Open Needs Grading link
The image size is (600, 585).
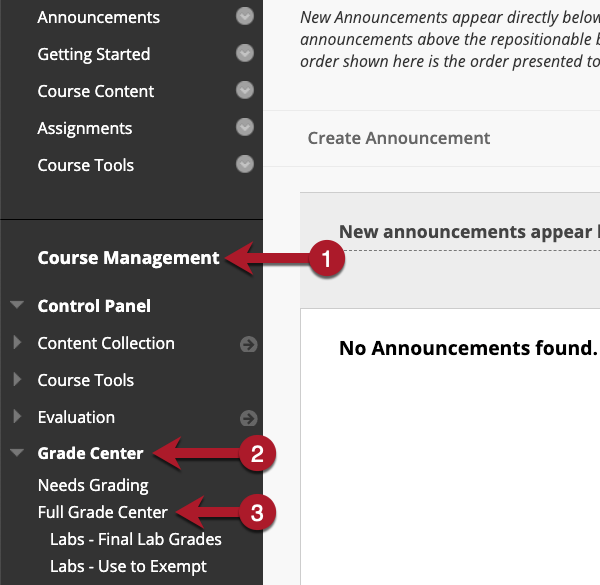(x=93, y=486)
